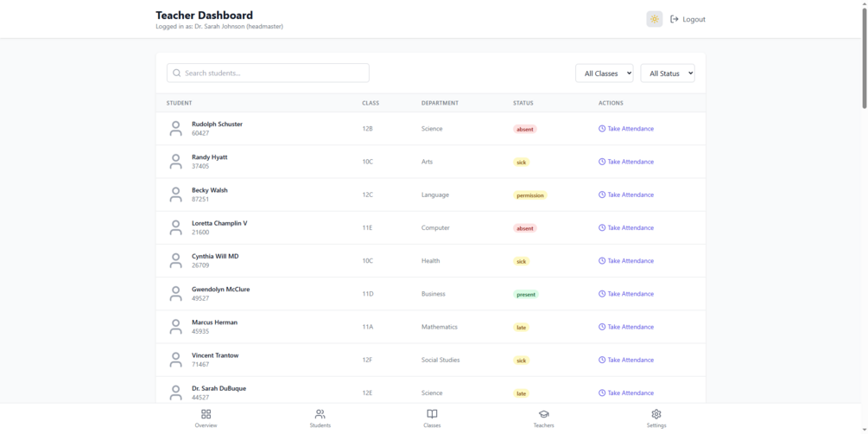Open the Classes book icon
Screen dimensions: 868x434
(x=432, y=414)
